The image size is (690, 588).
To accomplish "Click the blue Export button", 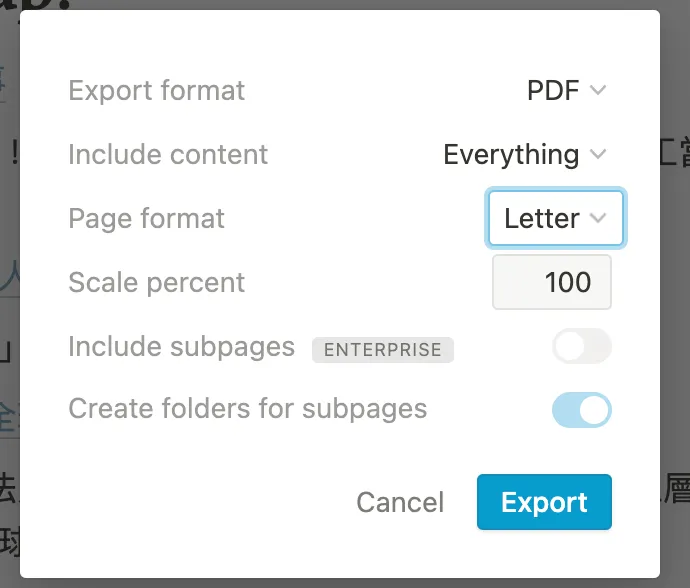I will click(544, 502).
